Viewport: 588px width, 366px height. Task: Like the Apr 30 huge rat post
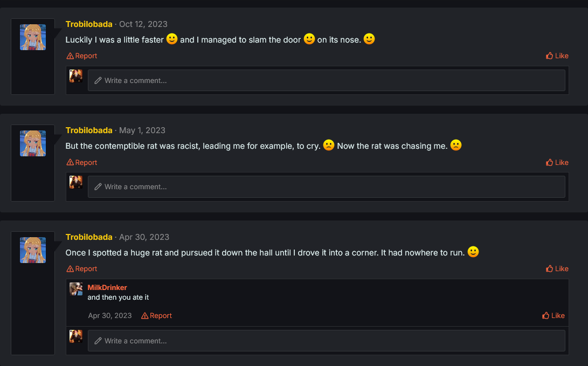point(557,269)
